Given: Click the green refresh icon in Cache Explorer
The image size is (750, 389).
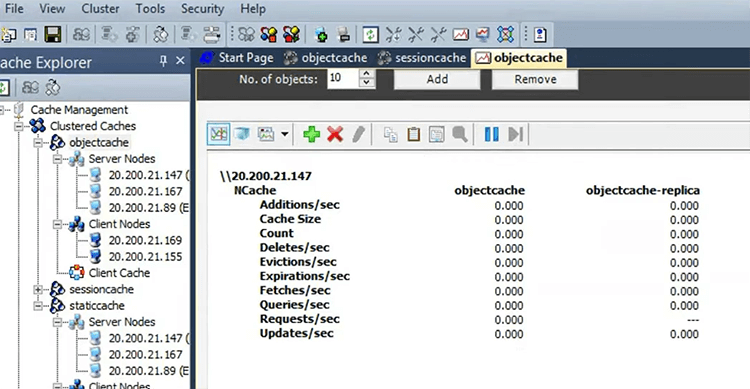Looking at the screenshot, I should 4,88.
